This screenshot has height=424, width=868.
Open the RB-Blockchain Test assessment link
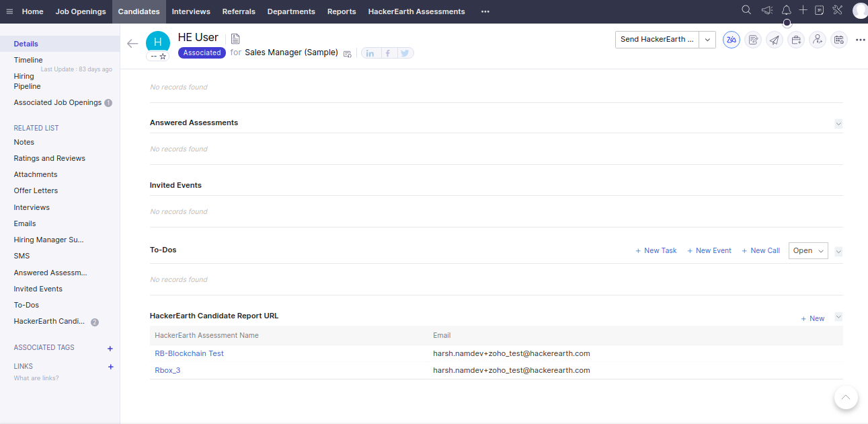tap(189, 353)
